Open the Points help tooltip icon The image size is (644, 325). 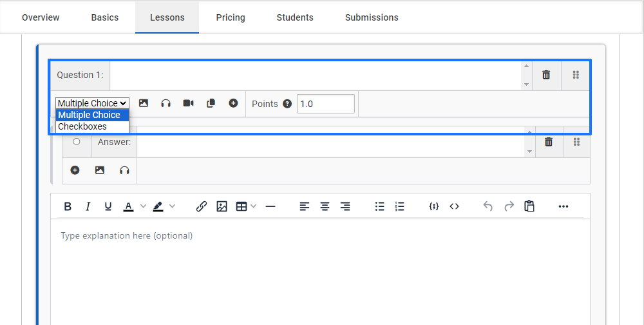point(287,104)
